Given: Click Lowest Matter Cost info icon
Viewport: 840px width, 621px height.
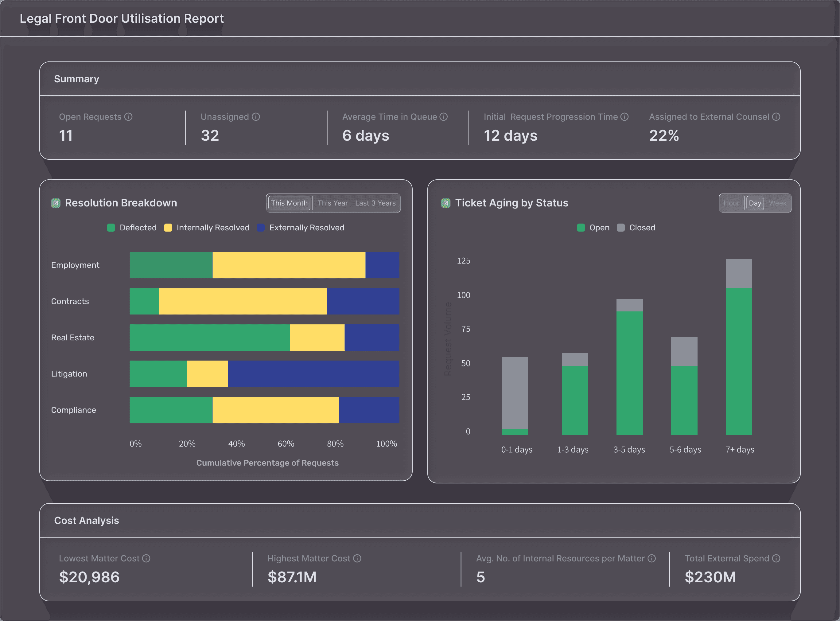Looking at the screenshot, I should [146, 559].
